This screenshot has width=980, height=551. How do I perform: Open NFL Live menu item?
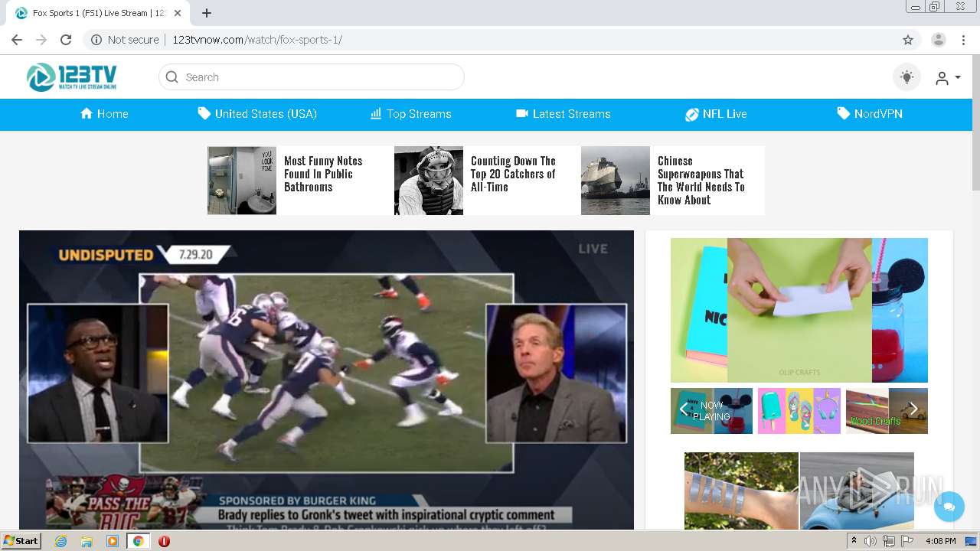(716, 114)
